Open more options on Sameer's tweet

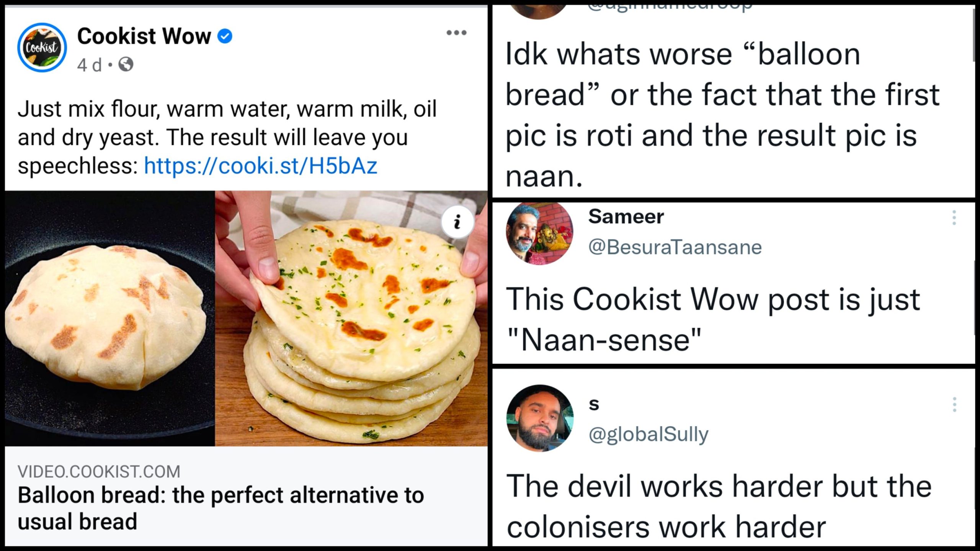click(x=954, y=217)
